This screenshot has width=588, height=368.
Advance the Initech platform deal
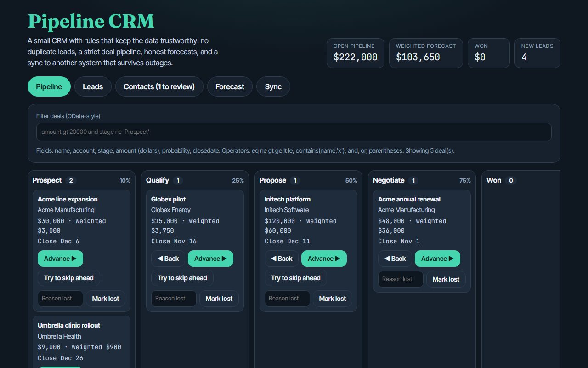[324, 259]
